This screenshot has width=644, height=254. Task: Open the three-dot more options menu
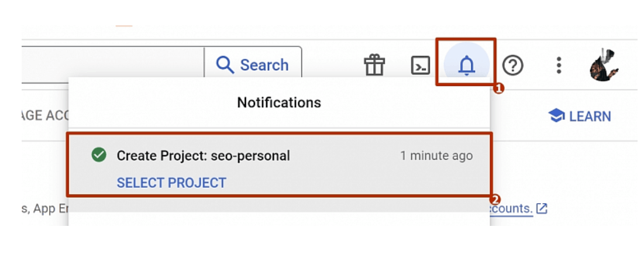pos(559,65)
